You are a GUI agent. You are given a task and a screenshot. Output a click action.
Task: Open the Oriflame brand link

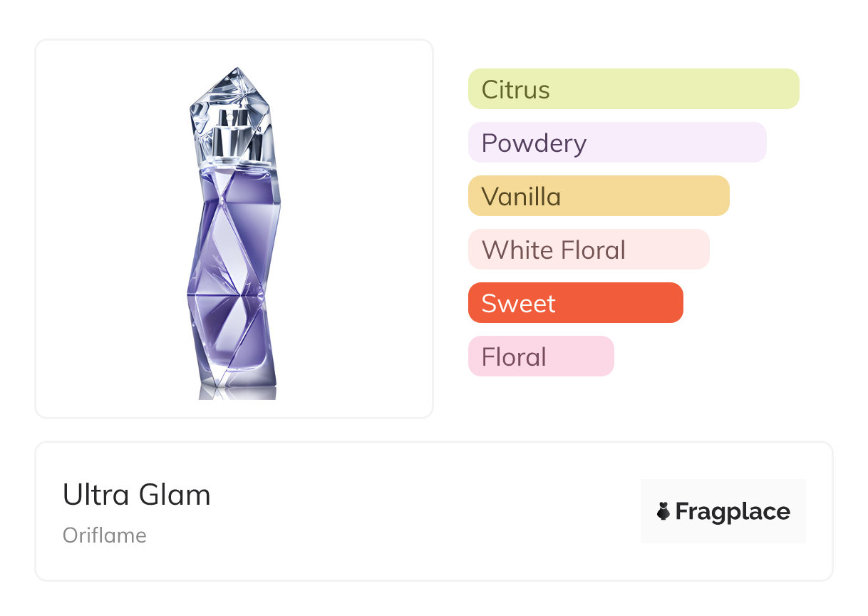105,535
